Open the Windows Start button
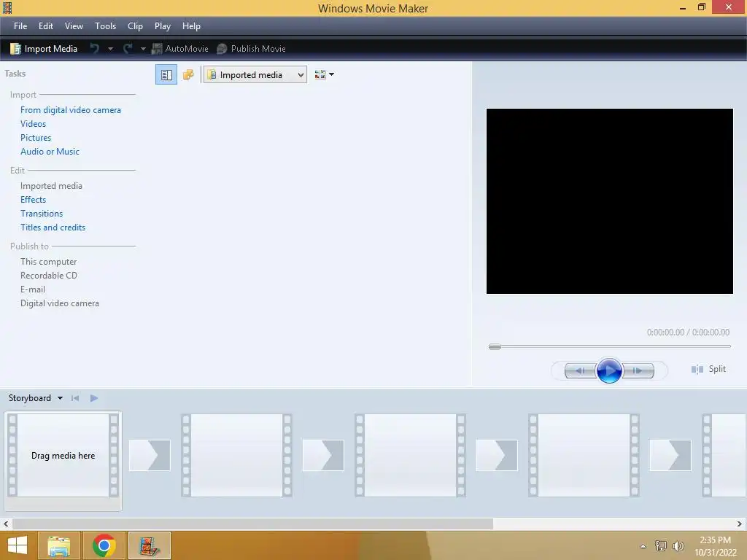Viewport: 747px width, 560px height. point(18,545)
